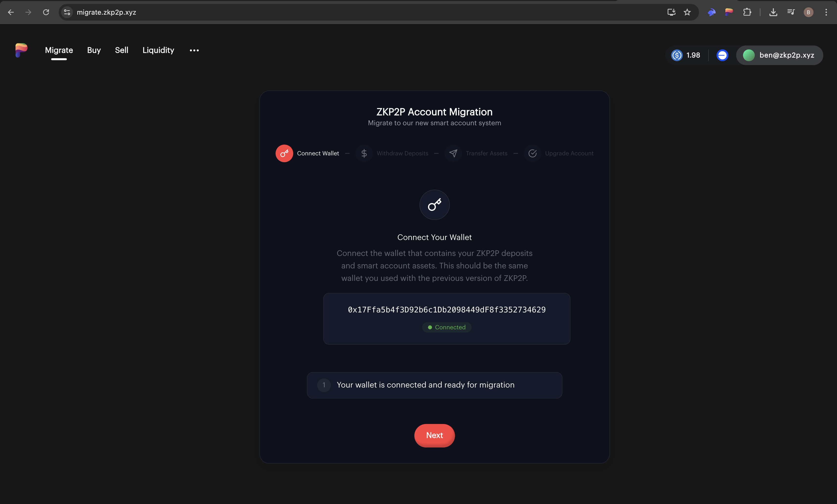View site information icon in address bar

[x=67, y=12]
